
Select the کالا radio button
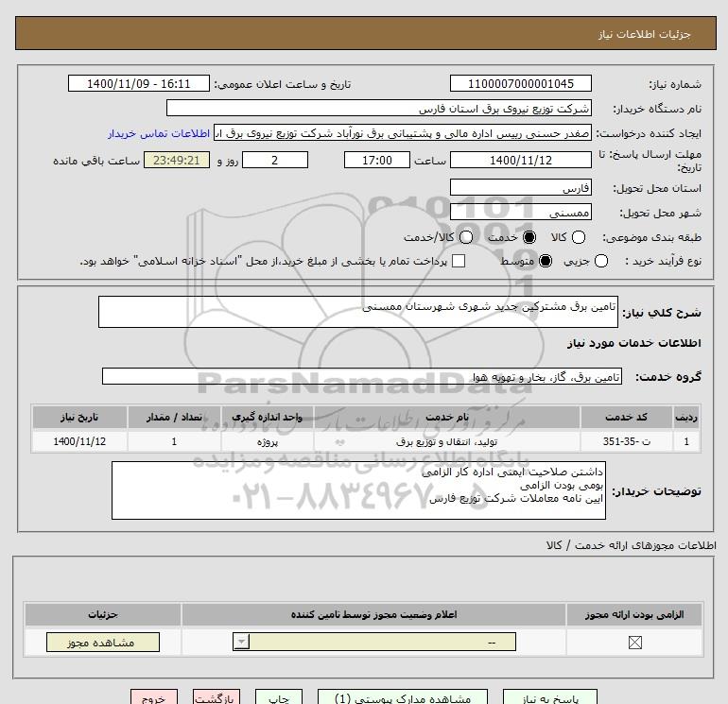pyautogui.click(x=578, y=237)
